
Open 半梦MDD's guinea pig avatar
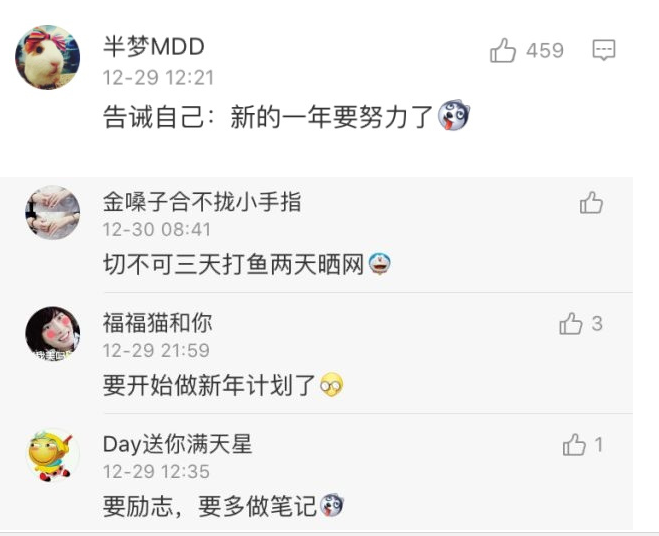click(x=47, y=57)
